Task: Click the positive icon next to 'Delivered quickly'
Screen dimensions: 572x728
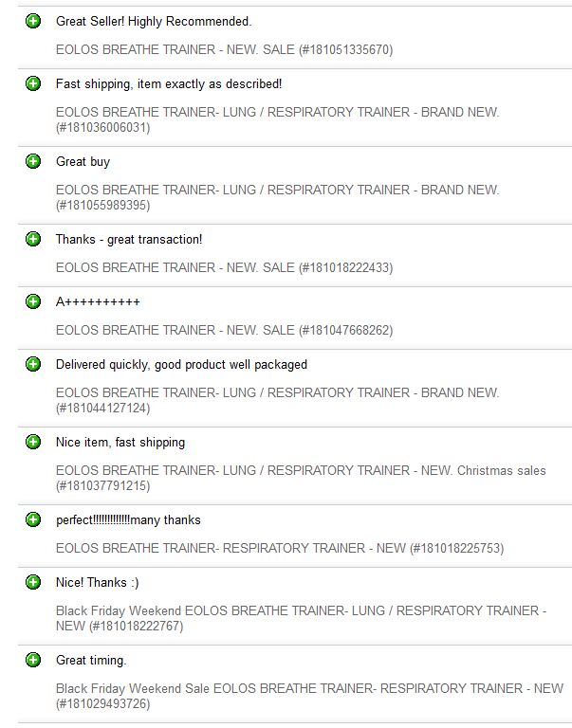Action: (33, 364)
